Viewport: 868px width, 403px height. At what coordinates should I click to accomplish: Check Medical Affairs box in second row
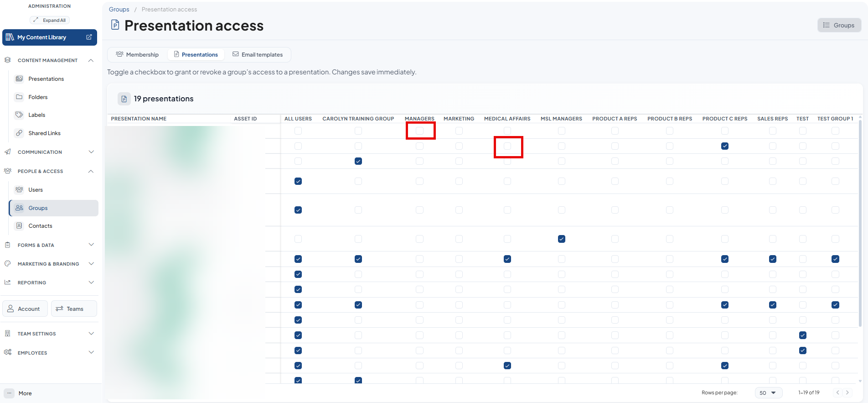[x=507, y=146]
